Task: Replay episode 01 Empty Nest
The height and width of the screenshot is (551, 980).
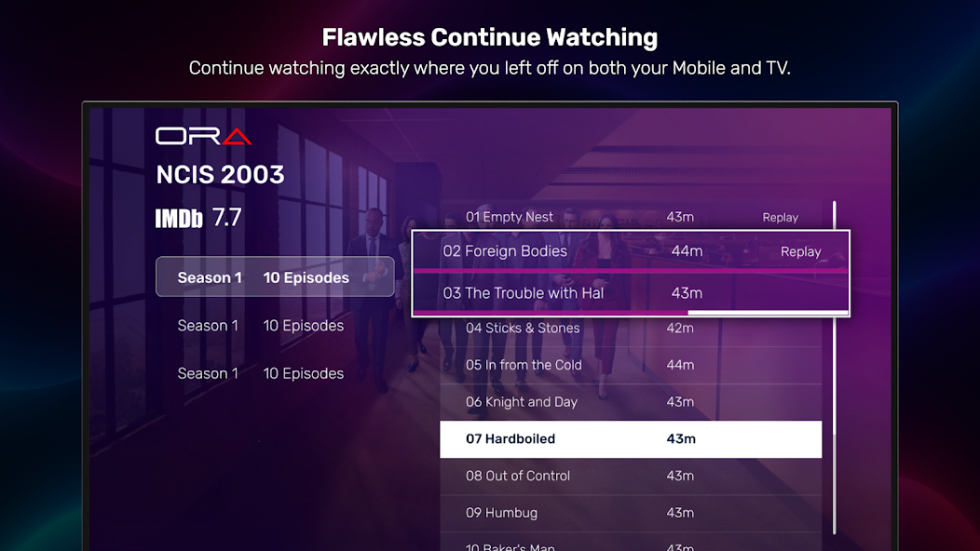Action: (780, 218)
